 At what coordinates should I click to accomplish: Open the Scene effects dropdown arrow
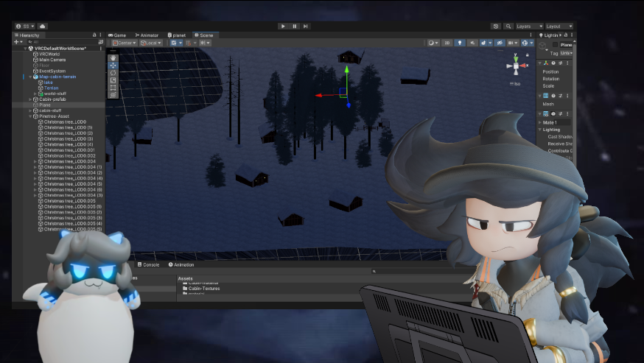click(x=490, y=43)
